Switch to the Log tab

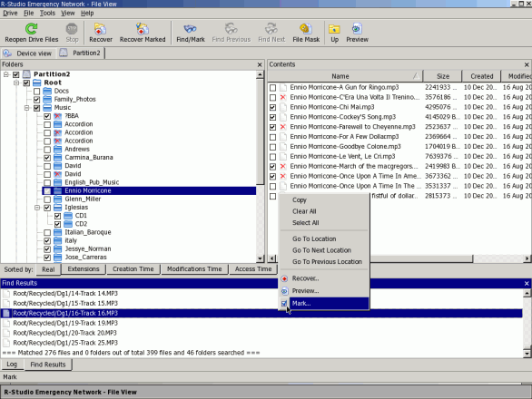tap(12, 365)
